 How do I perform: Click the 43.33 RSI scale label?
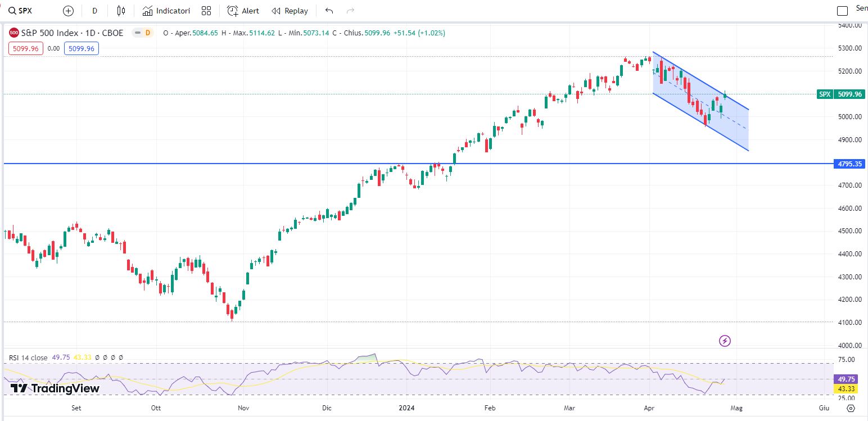click(x=846, y=389)
